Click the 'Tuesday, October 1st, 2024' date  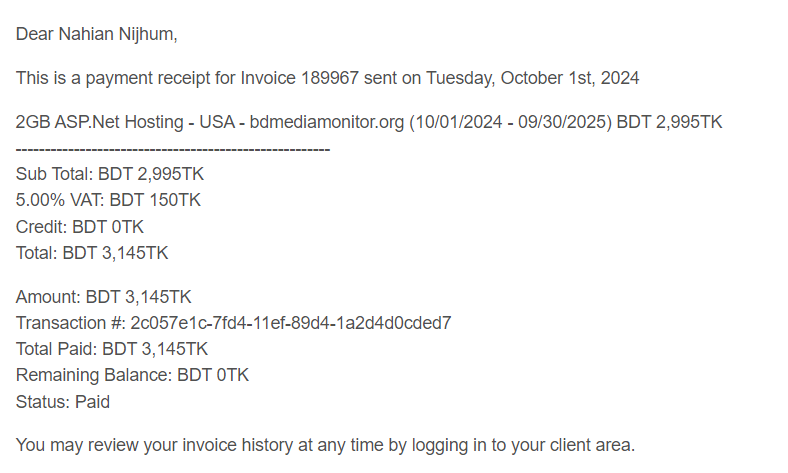click(533, 78)
